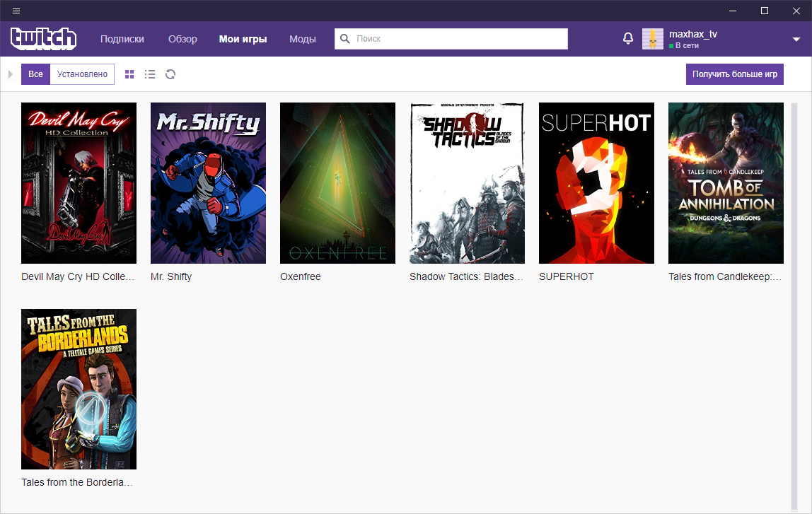The height and width of the screenshot is (514, 812).
Task: Open SUPERHOT game cover
Action: click(x=596, y=182)
